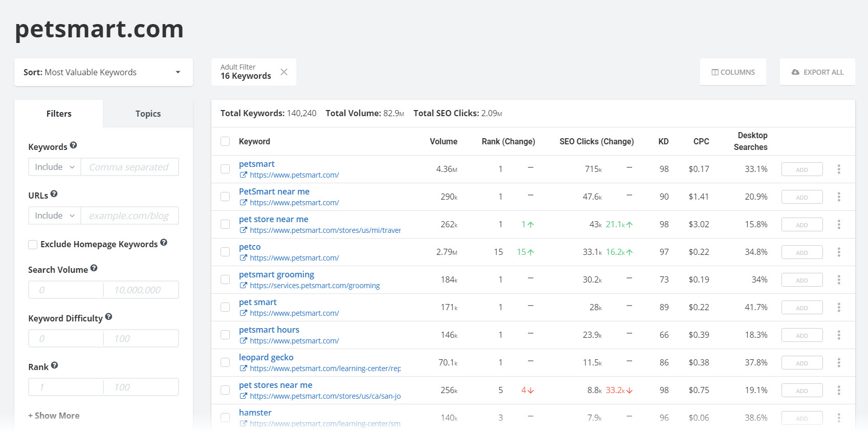Click the Exclude Homepage Keywords help icon
868x433 pixels.
point(164,243)
